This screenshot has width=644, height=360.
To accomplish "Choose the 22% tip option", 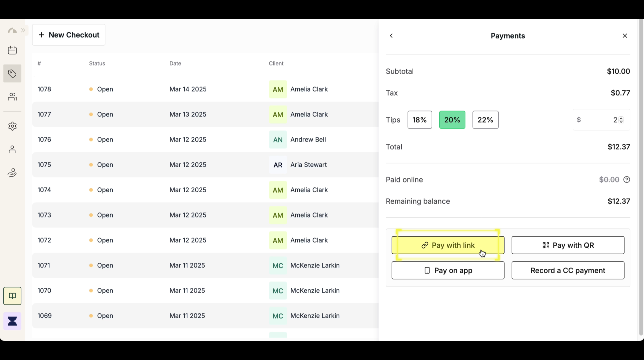I will tap(485, 120).
